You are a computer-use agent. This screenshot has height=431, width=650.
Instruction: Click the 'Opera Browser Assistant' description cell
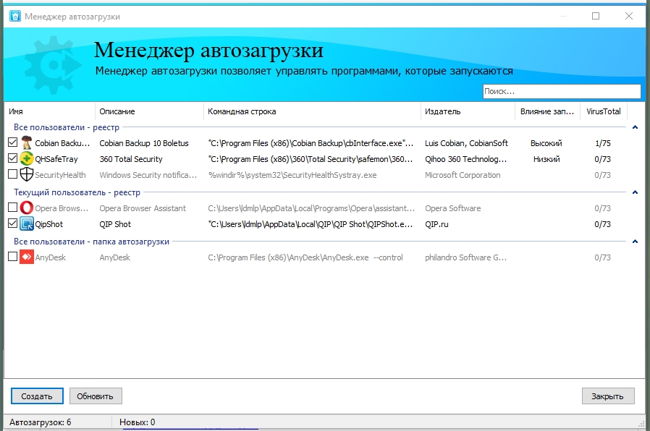click(x=143, y=208)
